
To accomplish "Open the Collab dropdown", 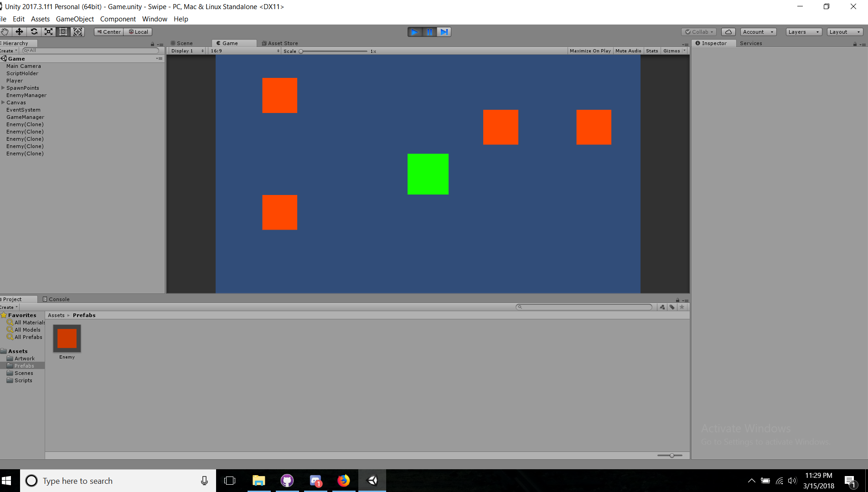I will 699,32.
